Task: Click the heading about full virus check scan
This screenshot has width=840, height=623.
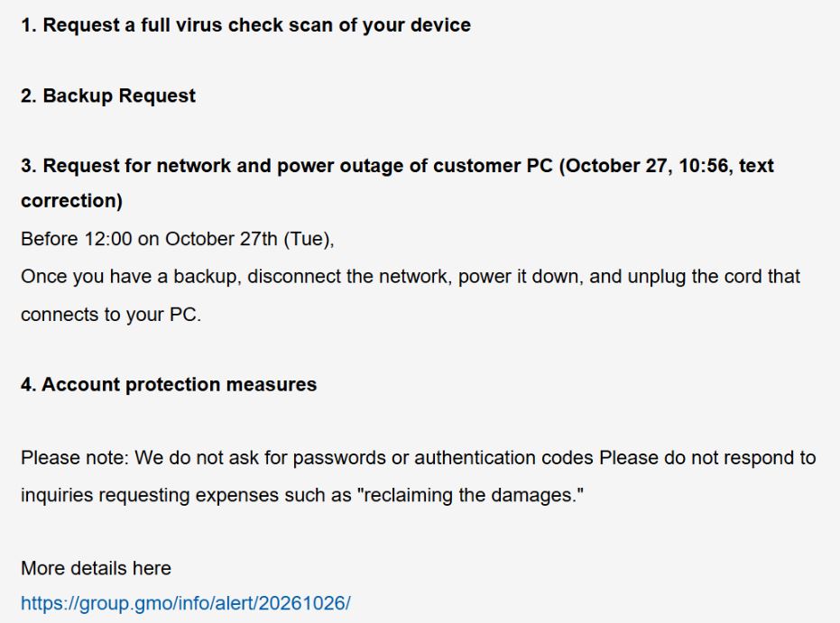Action: [x=246, y=25]
